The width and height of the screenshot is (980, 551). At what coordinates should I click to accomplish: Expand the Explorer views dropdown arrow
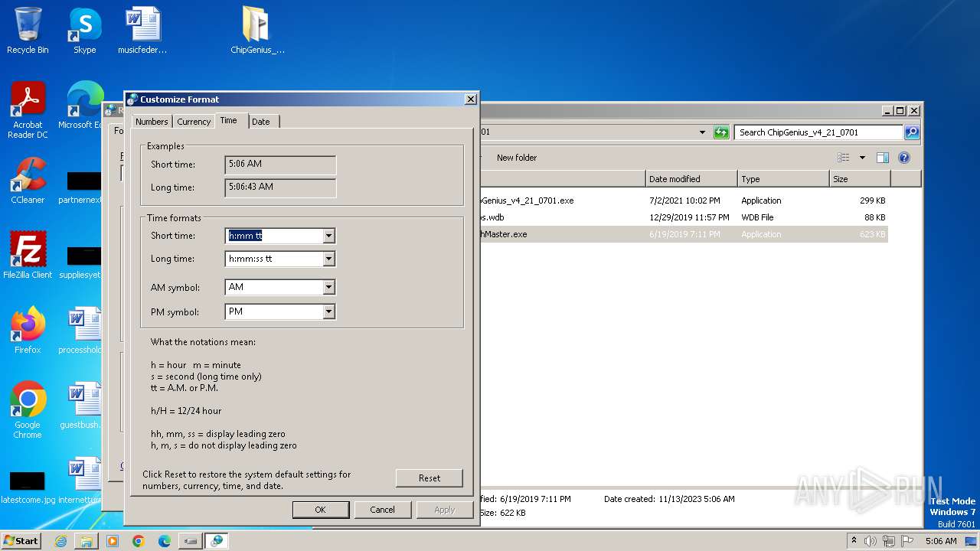862,158
